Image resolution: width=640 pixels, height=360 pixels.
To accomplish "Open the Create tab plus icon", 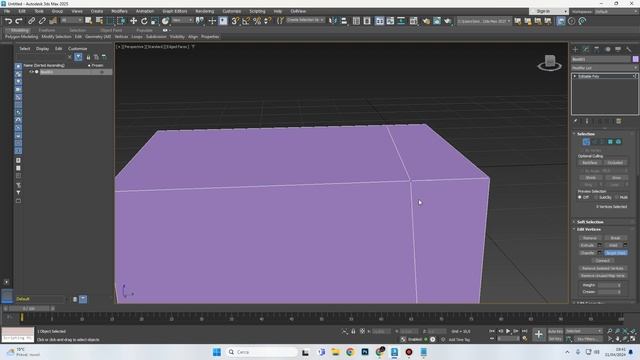I will 576,49.
